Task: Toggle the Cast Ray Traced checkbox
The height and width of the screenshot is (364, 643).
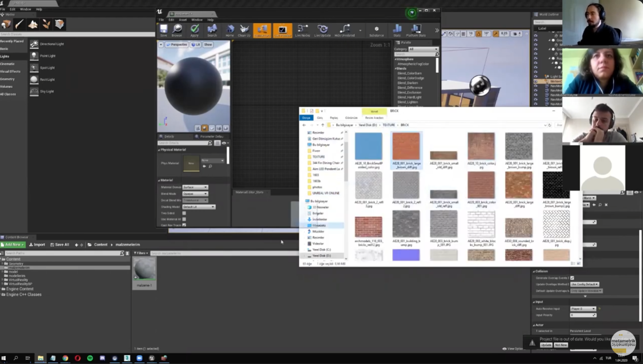Action: tap(184, 225)
